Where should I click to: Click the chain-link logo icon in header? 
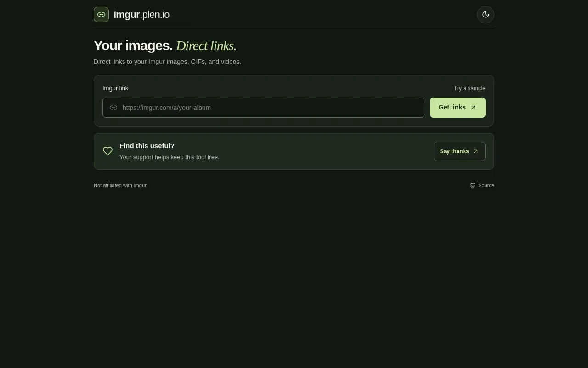click(101, 15)
